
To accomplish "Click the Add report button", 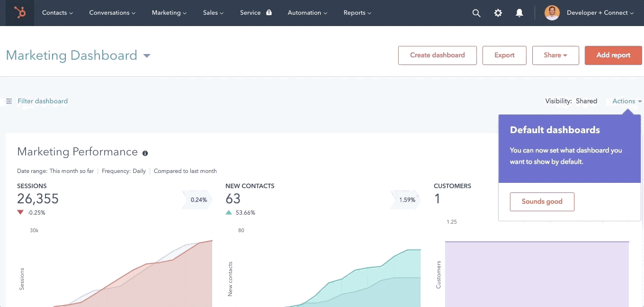I will (613, 55).
